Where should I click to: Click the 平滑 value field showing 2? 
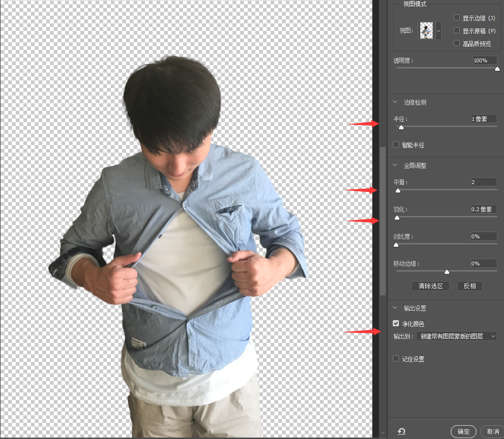point(484,182)
